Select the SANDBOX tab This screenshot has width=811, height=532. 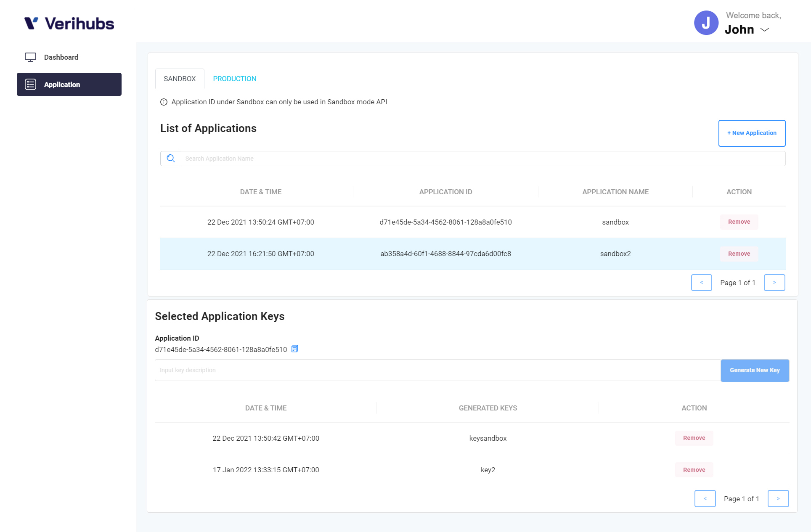(x=180, y=79)
